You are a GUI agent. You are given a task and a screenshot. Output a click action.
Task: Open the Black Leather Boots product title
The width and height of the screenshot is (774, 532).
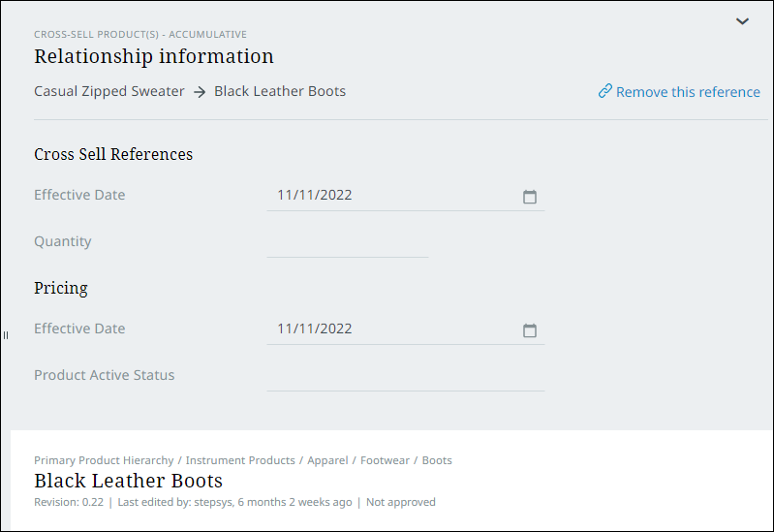[x=128, y=481]
